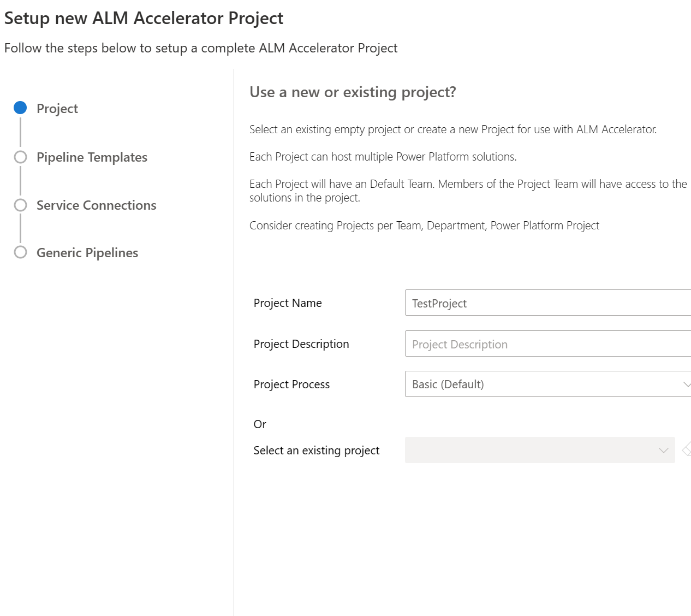Click the diamond icon beside existing project dropdown

point(687,450)
